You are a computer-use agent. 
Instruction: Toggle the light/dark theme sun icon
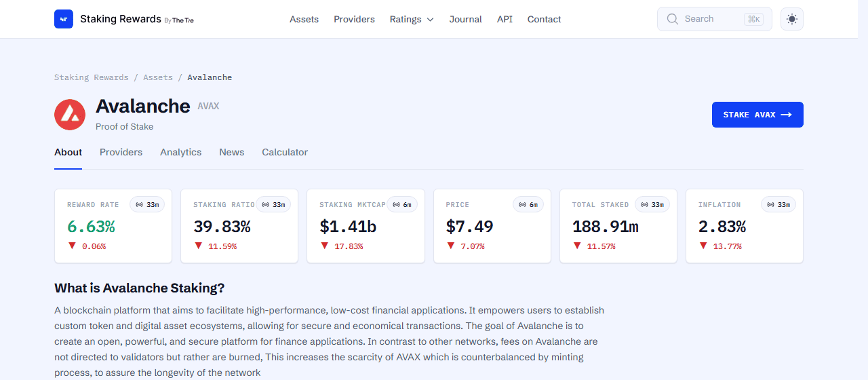point(792,19)
